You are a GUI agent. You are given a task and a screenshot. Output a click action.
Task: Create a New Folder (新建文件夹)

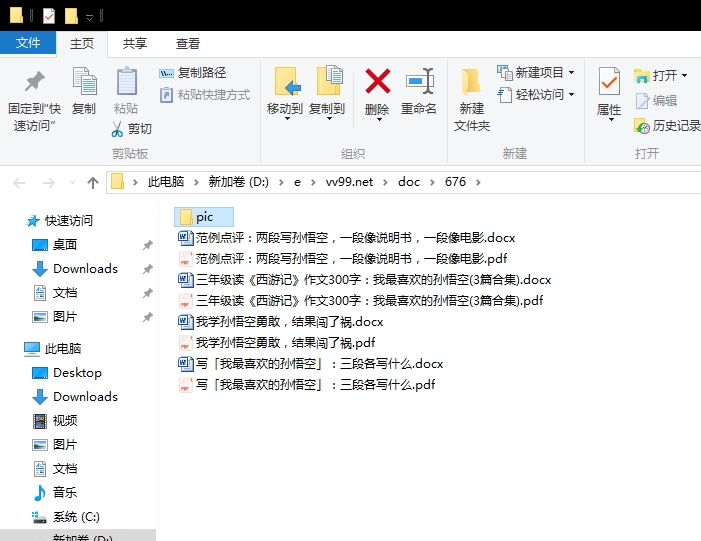(x=472, y=99)
